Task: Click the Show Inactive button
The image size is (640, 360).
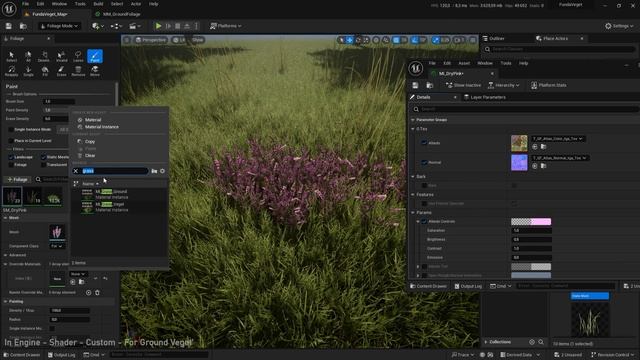Action: (463, 85)
